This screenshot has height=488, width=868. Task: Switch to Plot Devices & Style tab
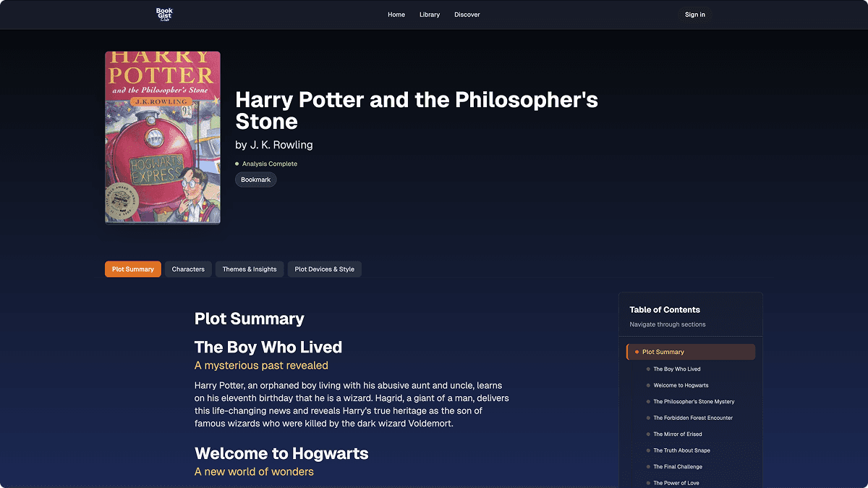[325, 269]
